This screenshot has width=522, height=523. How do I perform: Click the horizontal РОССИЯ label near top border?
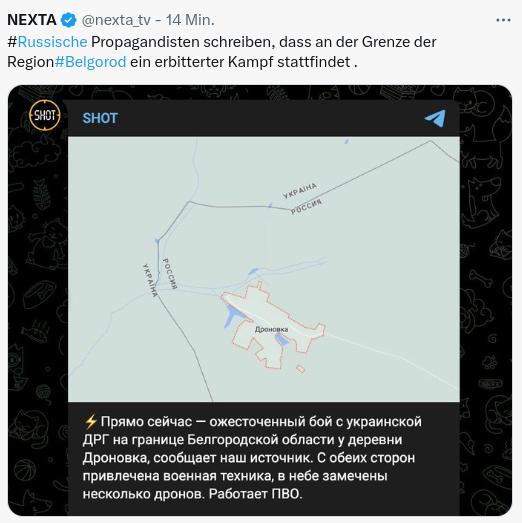(306, 206)
